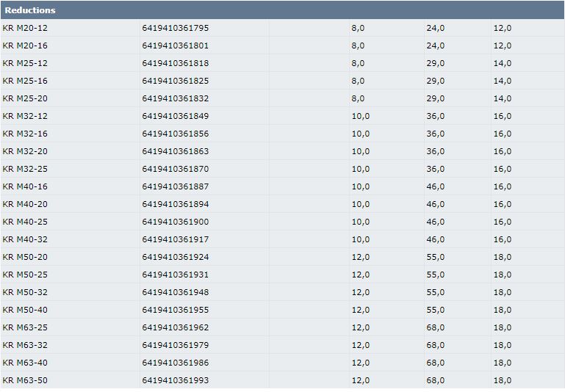Click the 46,0 value in KR M40-16 row
Viewport: 565px width, 392px height.
pyautogui.click(x=435, y=186)
